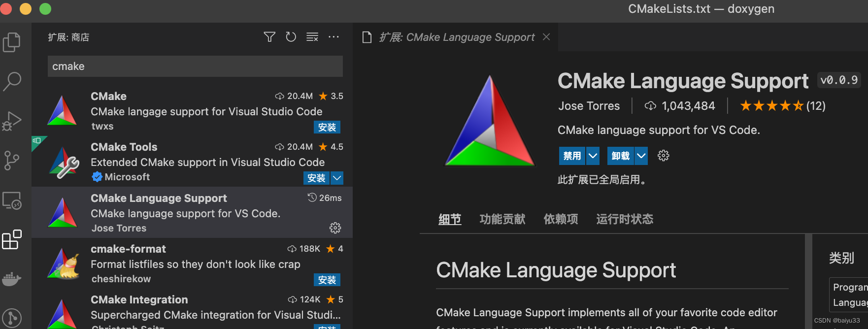This screenshot has width=868, height=329.
Task: Switch to the 功能贡献 tab
Action: [x=502, y=219]
